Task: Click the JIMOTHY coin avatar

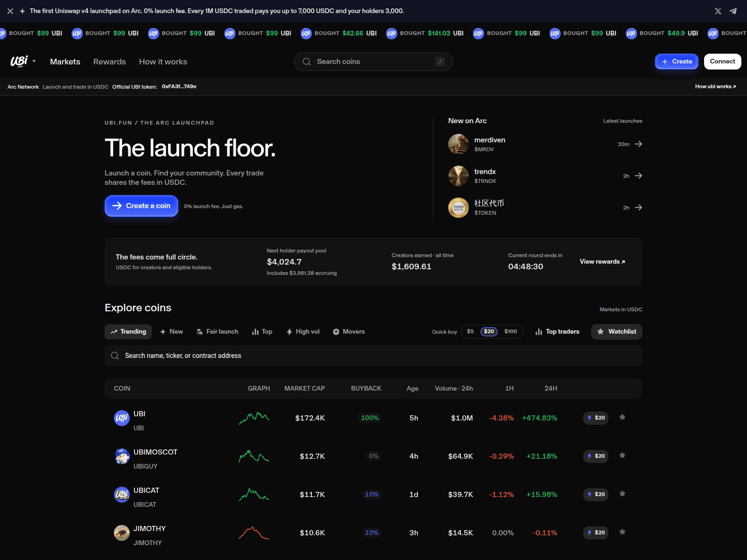Action: click(x=122, y=533)
